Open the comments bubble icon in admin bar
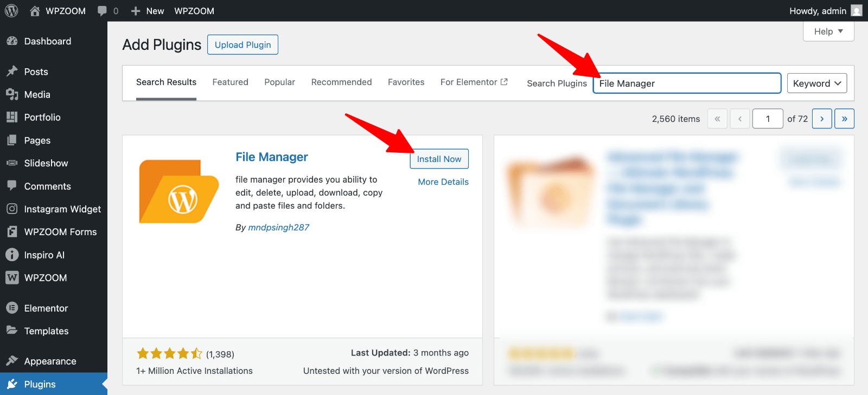This screenshot has width=868, height=395. click(x=102, y=11)
